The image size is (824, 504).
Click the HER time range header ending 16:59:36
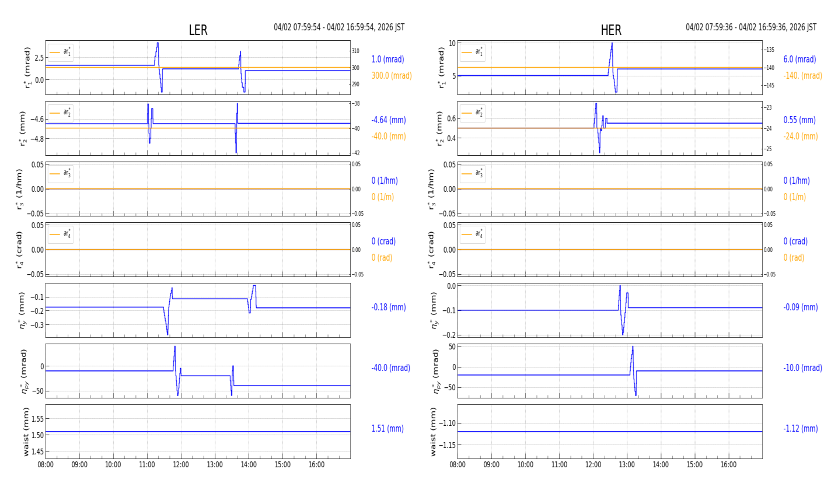[x=751, y=27]
